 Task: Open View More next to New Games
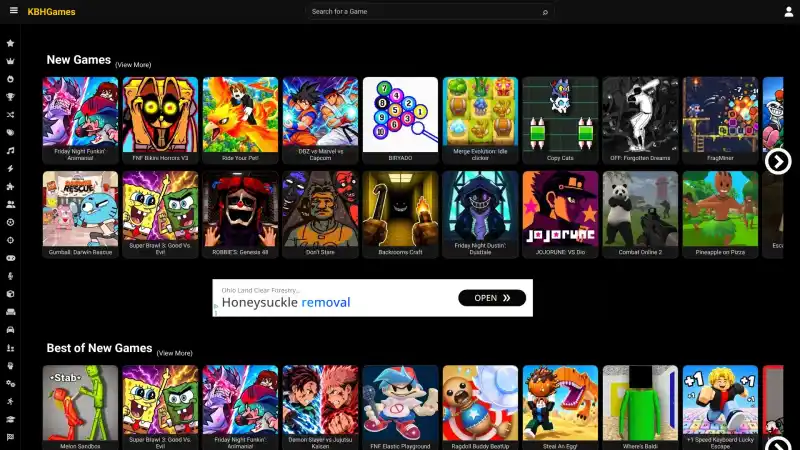[x=133, y=65]
